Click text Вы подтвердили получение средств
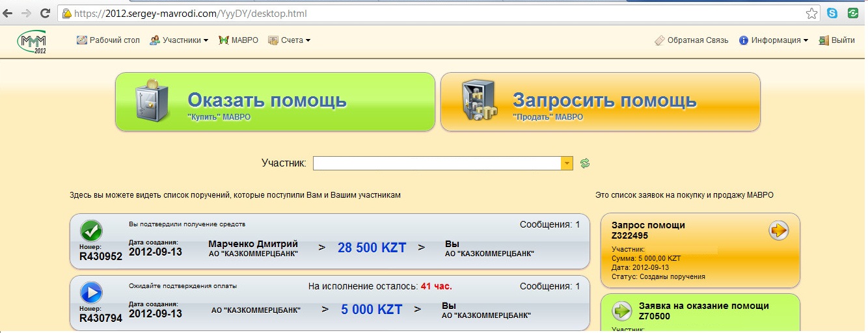This screenshot has width=868, height=333. coord(187,224)
